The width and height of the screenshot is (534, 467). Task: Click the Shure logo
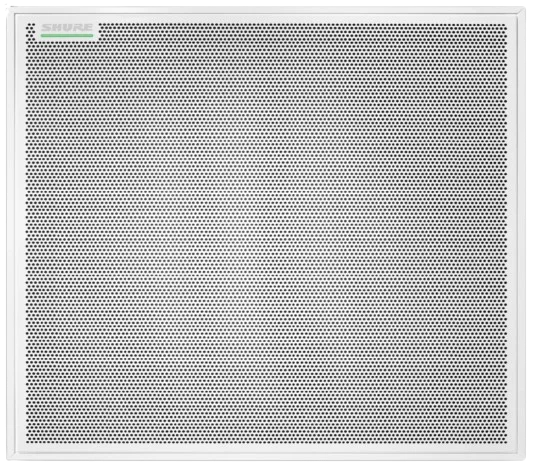click(67, 27)
